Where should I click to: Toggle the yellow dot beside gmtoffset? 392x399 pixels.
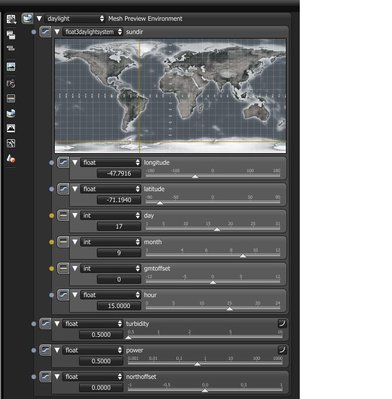tap(51, 268)
